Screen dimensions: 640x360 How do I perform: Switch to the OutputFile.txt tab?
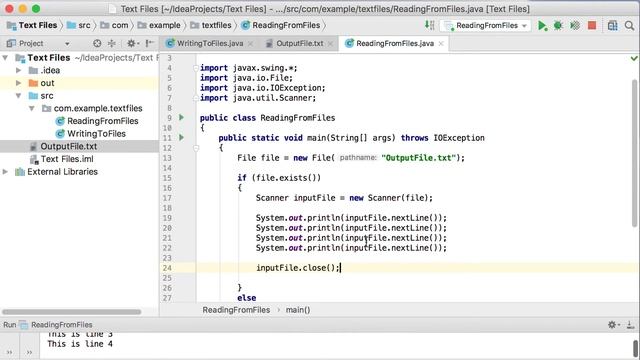pyautogui.click(x=300, y=43)
